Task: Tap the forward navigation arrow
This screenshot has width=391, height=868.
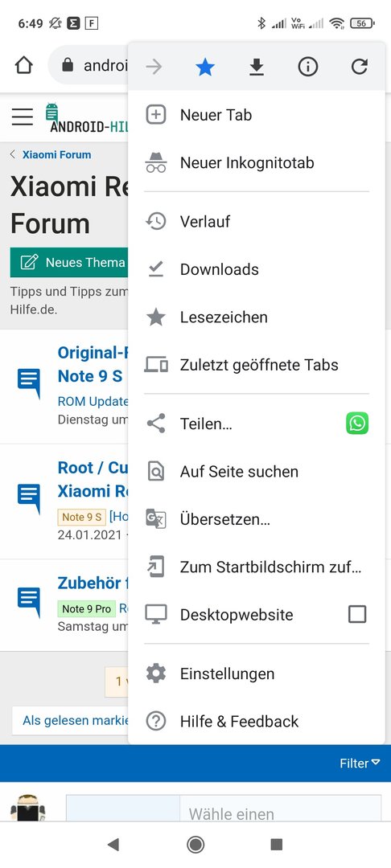Action: 154,67
